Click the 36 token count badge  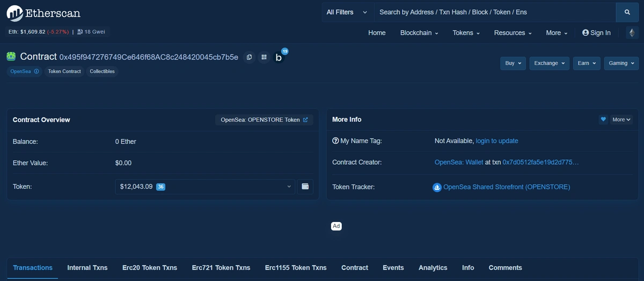(x=160, y=187)
